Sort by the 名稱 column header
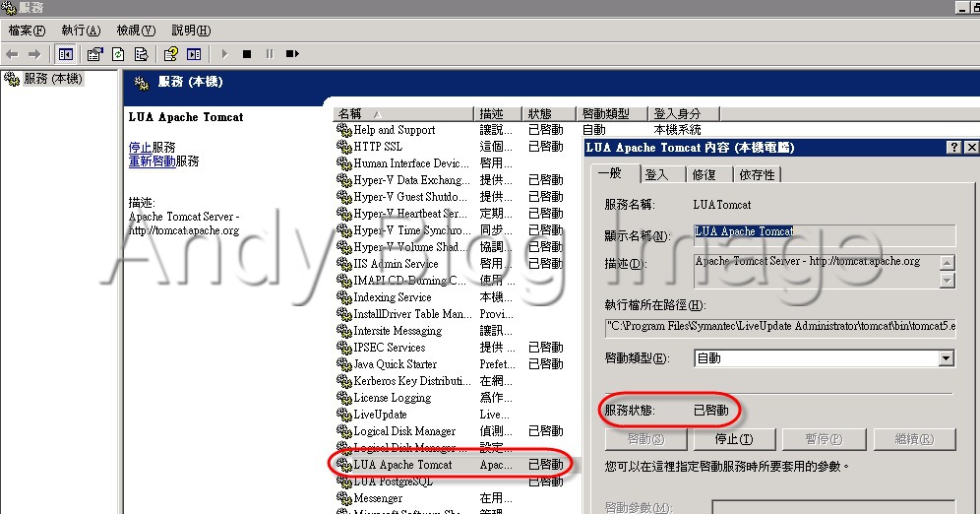This screenshot has height=514, width=980. pos(403,114)
